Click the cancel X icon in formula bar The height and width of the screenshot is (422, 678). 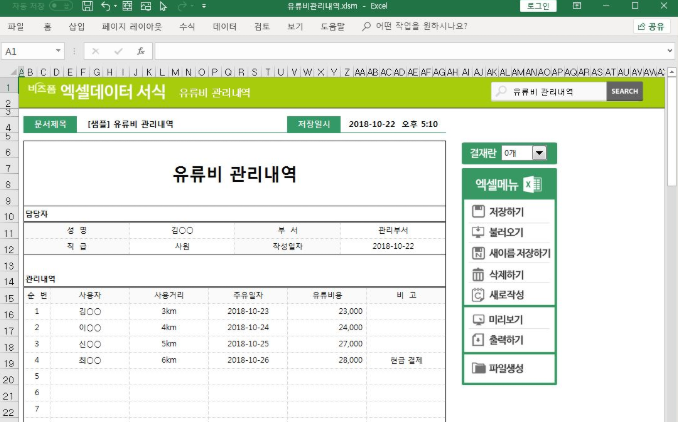click(96, 51)
